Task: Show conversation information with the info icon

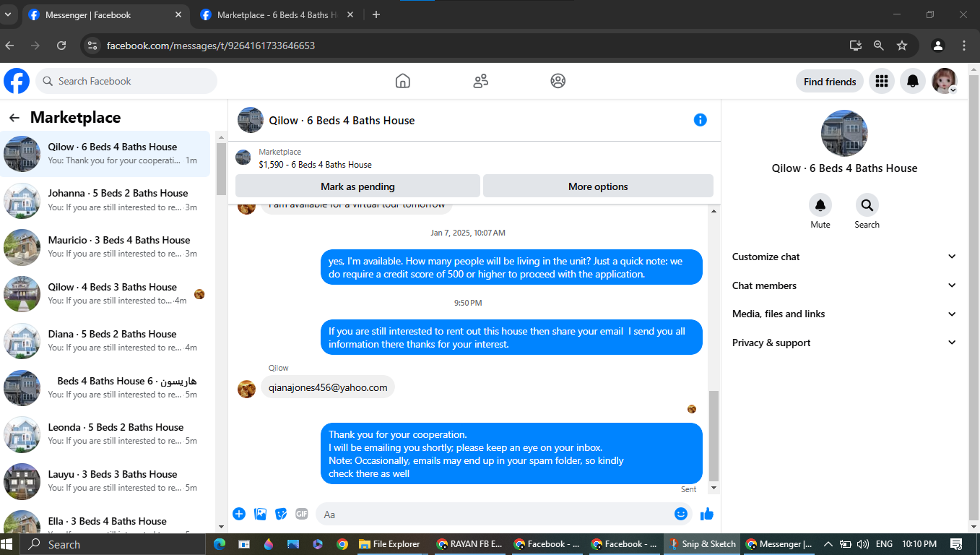Action: coord(700,120)
